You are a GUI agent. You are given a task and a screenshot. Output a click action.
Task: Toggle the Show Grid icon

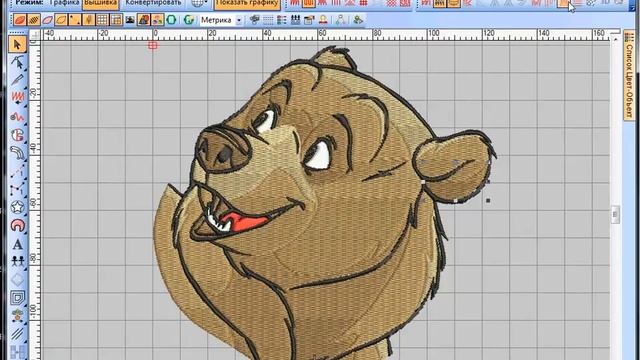pyautogui.click(x=102, y=20)
